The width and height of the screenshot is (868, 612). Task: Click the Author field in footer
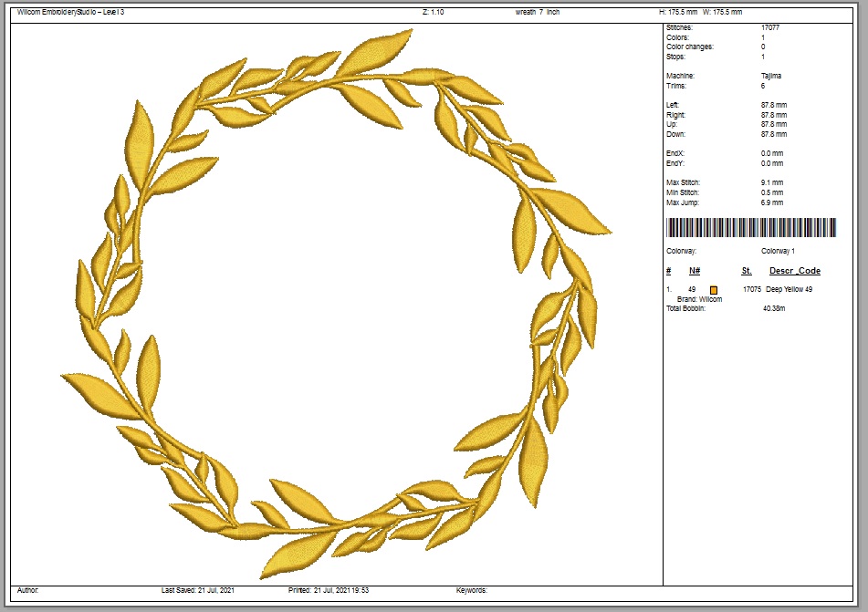27,590
